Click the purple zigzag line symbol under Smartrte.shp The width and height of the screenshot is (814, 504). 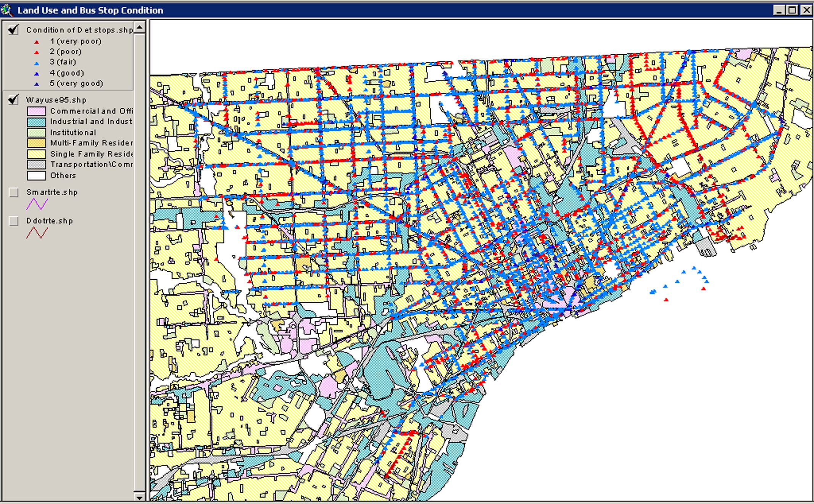[x=37, y=204]
